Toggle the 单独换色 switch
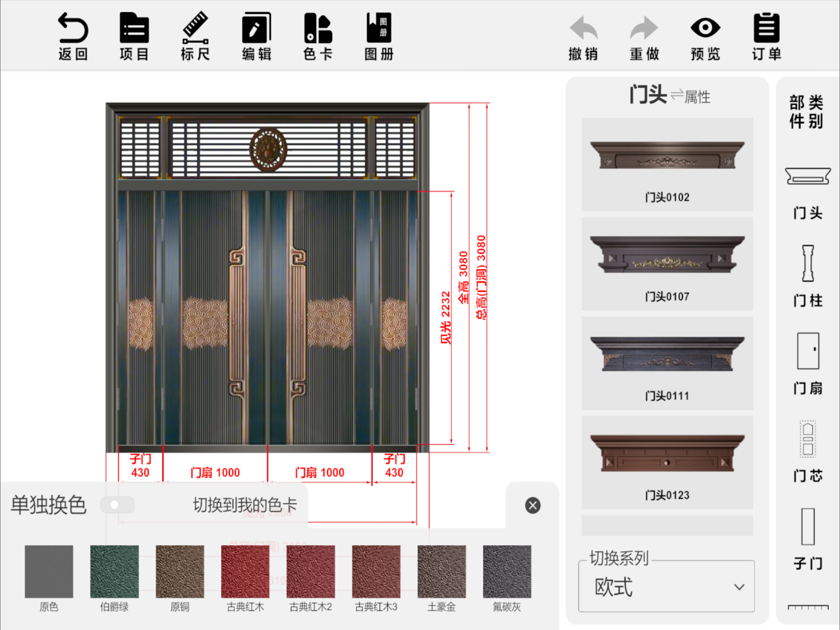Viewport: 840px width, 630px height. [118, 505]
